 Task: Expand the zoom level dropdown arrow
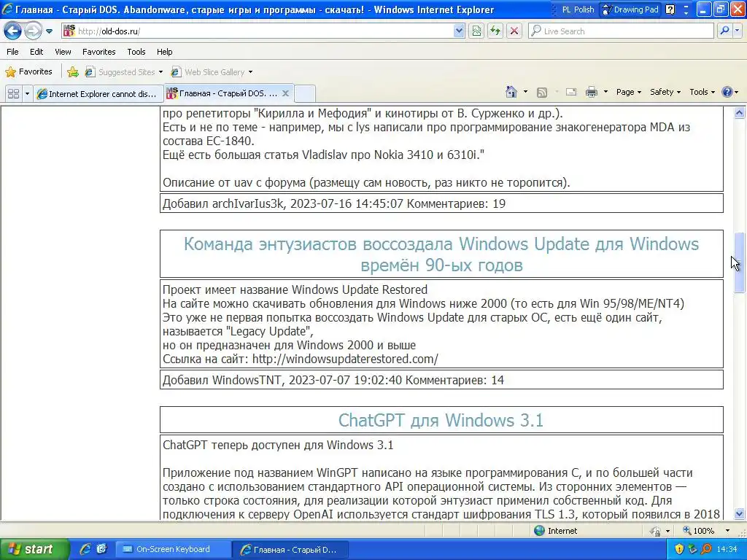727,531
